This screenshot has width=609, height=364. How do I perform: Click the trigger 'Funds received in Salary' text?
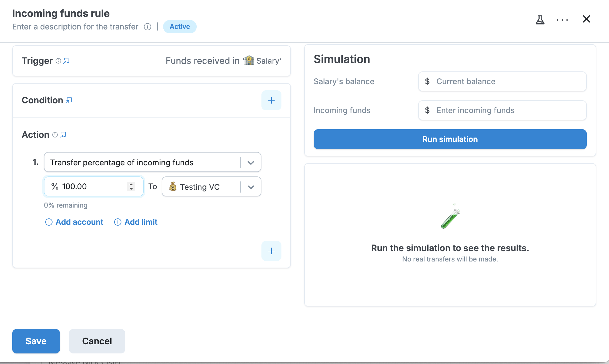point(224,61)
